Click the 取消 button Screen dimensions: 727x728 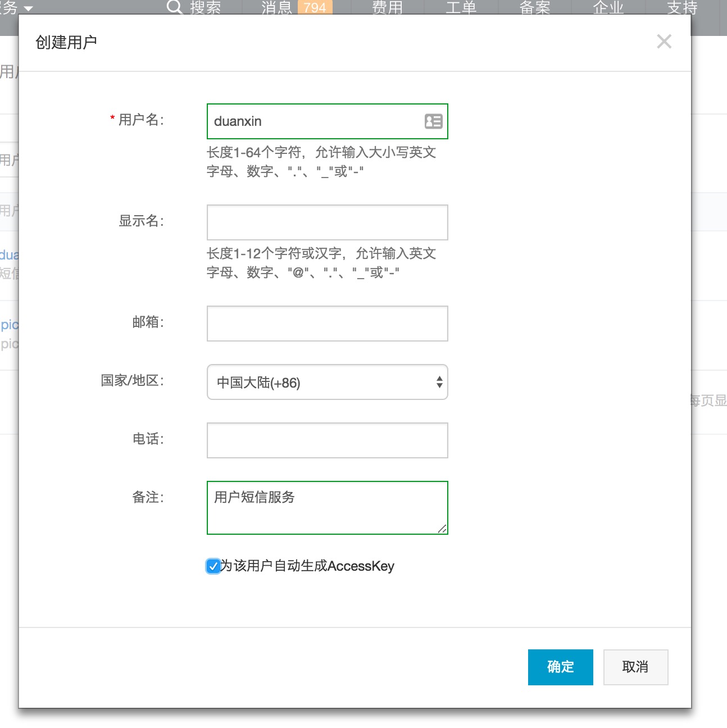coord(635,667)
